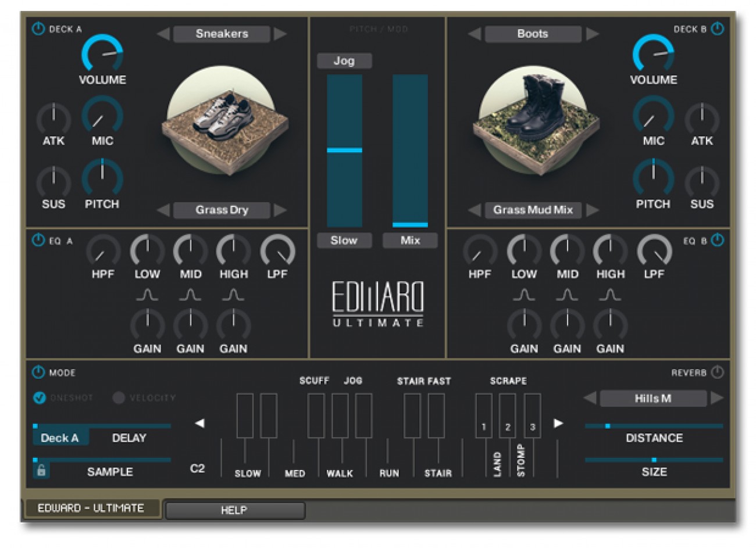The width and height of the screenshot is (756, 548).
Task: Choose next reverb after Hills M
Action: click(x=717, y=398)
